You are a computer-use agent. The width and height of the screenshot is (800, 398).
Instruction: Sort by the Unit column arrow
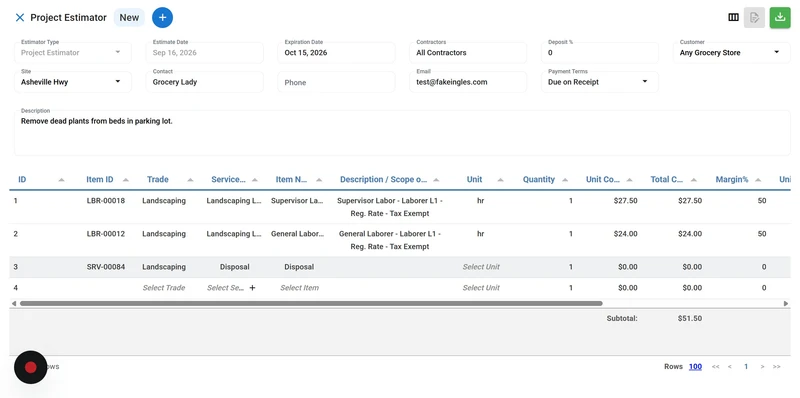click(501, 180)
